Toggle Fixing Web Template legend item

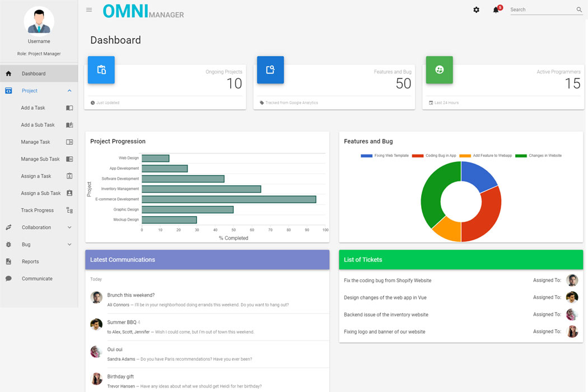click(x=385, y=156)
